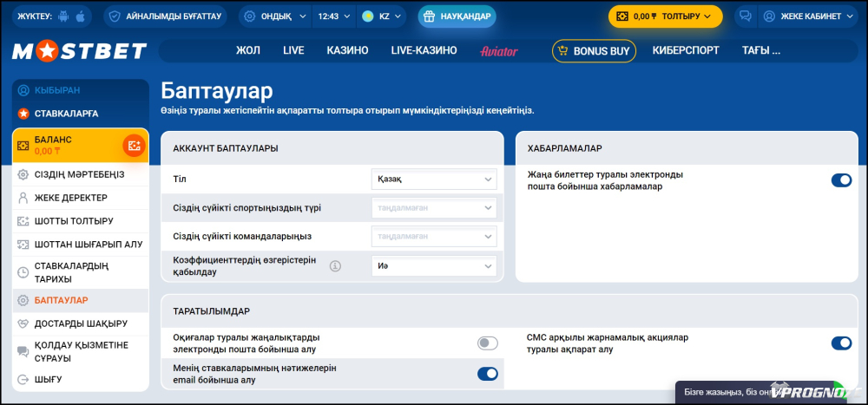Screen dimensions: 868x405
Task: Open the Тіл language dropdown
Action: tap(434, 180)
